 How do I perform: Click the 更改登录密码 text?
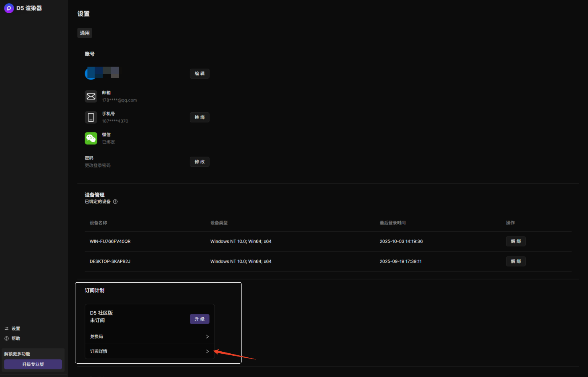tap(97, 165)
